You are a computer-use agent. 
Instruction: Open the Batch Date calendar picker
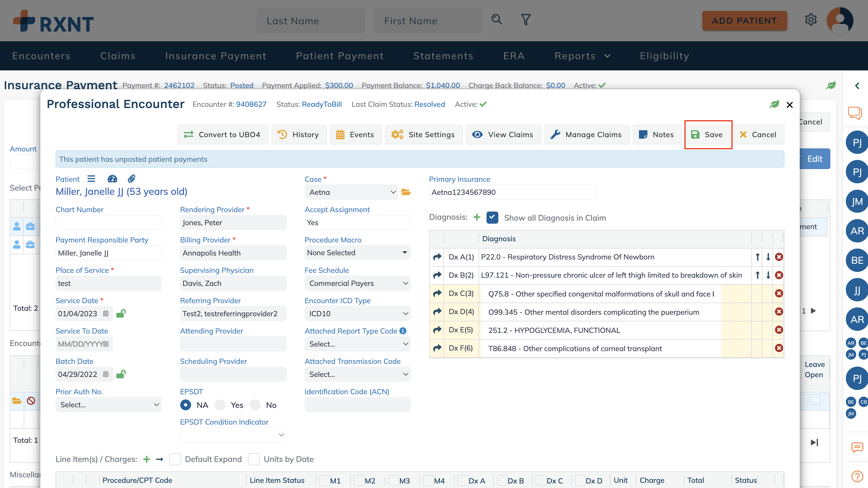(x=106, y=374)
